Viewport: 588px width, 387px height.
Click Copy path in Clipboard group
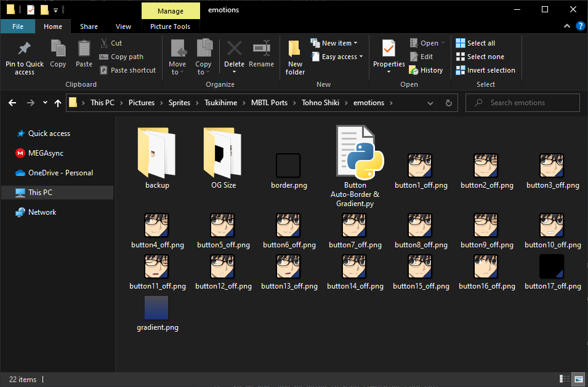121,57
